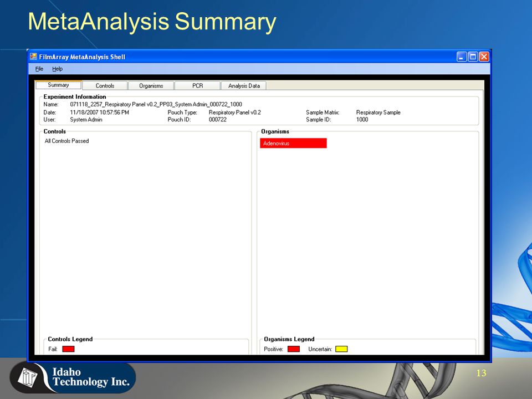Click the 'Controls Legend' group heading
Image resolution: width=532 pixels, height=399 pixels.
[x=70, y=339]
